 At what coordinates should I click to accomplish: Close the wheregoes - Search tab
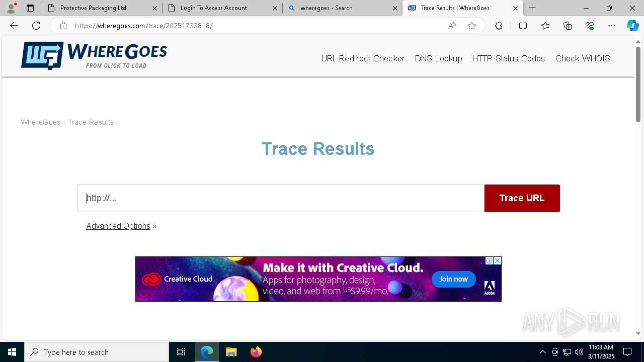click(x=395, y=8)
